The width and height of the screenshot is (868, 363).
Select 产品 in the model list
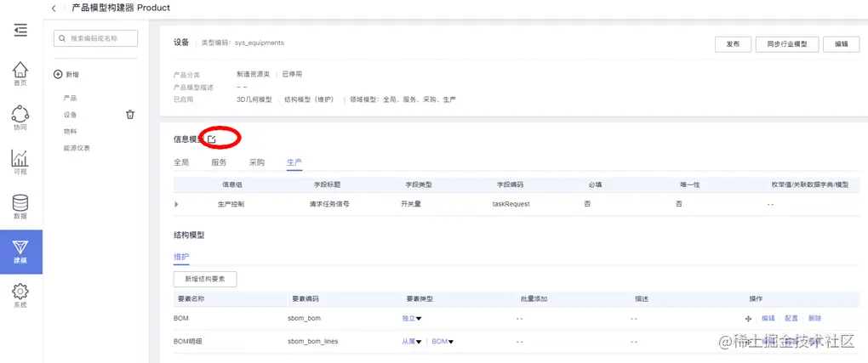tap(71, 98)
